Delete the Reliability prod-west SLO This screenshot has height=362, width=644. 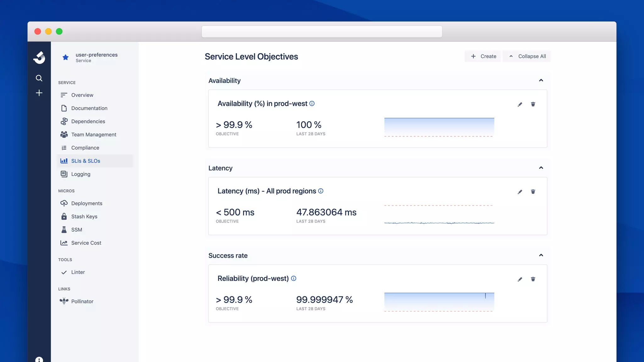point(533,279)
